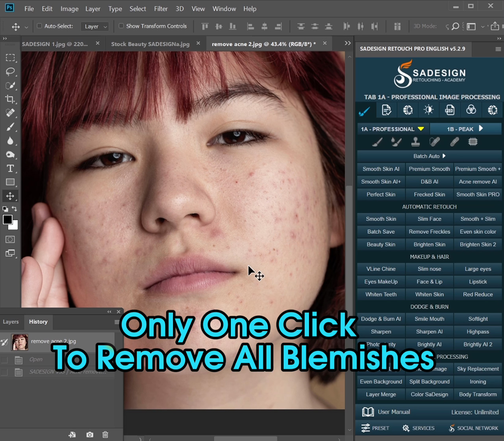The image size is (504, 441).
Task: Enable the Auto-Select checkbox
Action: [39, 26]
